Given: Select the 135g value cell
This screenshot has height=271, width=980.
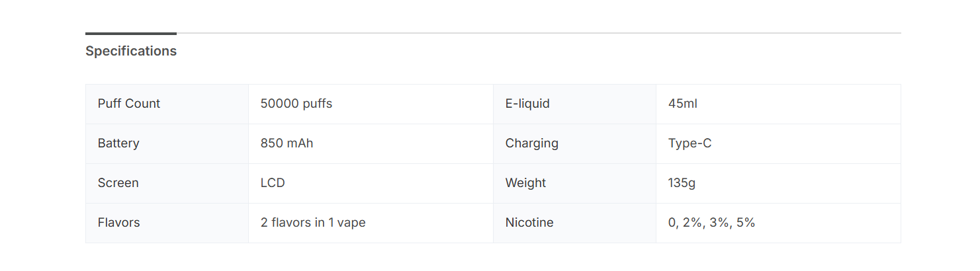Looking at the screenshot, I should pos(682,183).
